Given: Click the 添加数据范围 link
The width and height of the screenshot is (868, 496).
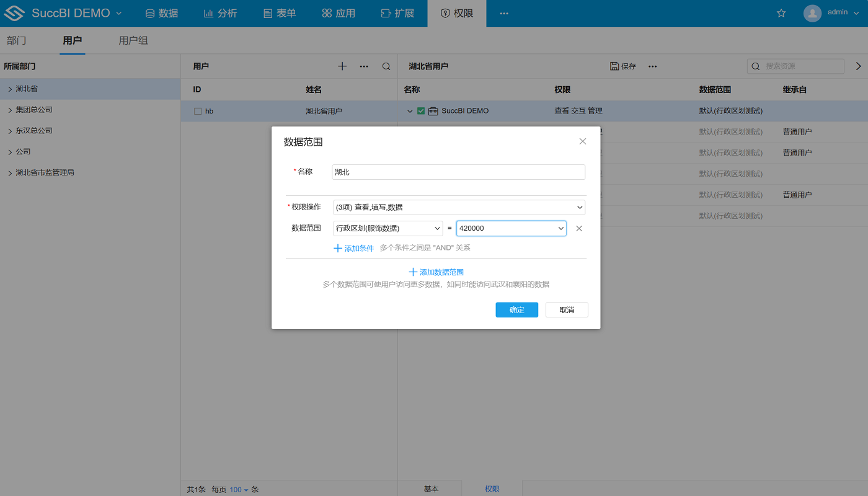Looking at the screenshot, I should [x=436, y=272].
